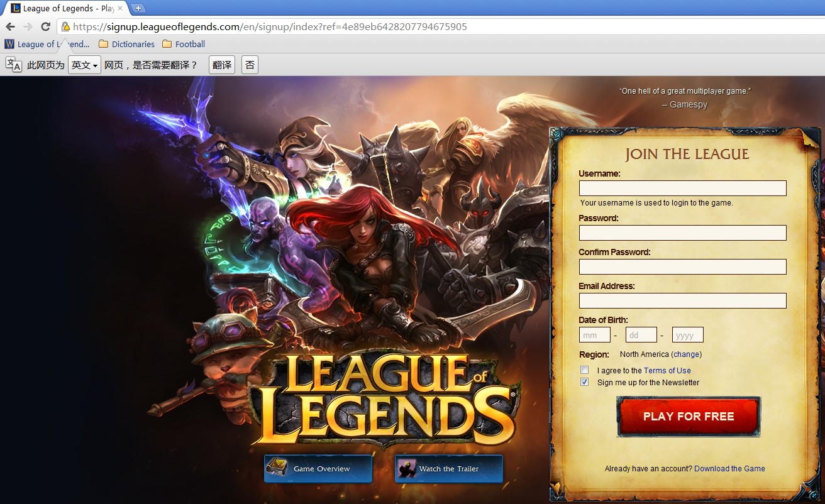The height and width of the screenshot is (504, 825).
Task: Focus the Confirm Password field
Action: click(x=682, y=267)
